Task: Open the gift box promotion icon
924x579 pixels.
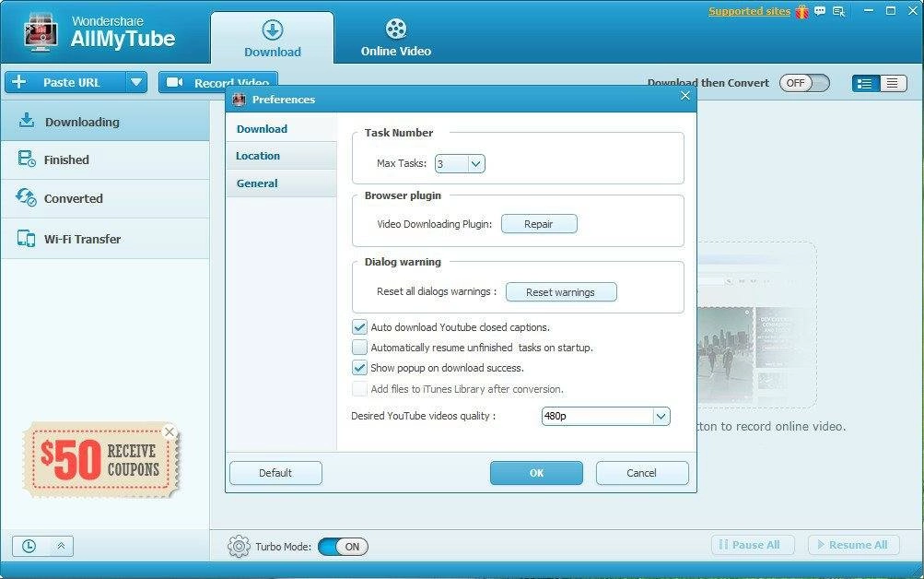Action: click(802, 11)
